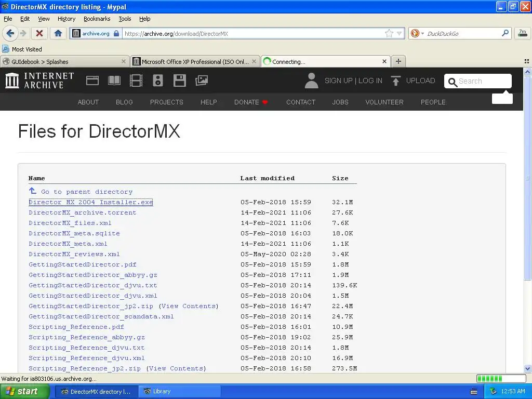
Task: Click the browser Back arrow button
Action: (10, 33)
